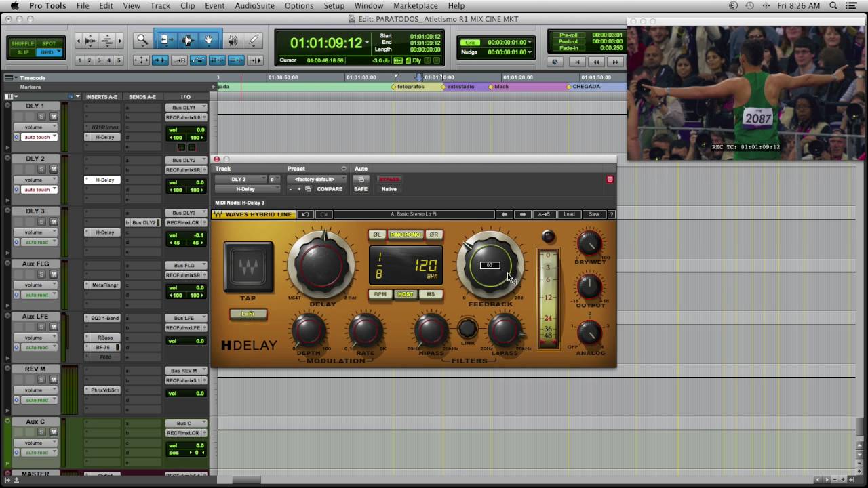This screenshot has width=868, height=488.
Task: Open the AudioSuite menu
Action: (x=254, y=5)
